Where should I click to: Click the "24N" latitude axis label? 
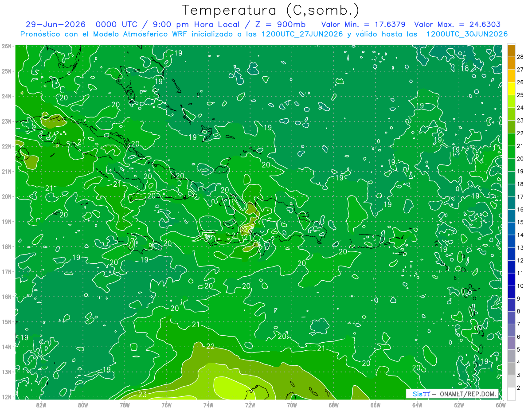point(7,96)
